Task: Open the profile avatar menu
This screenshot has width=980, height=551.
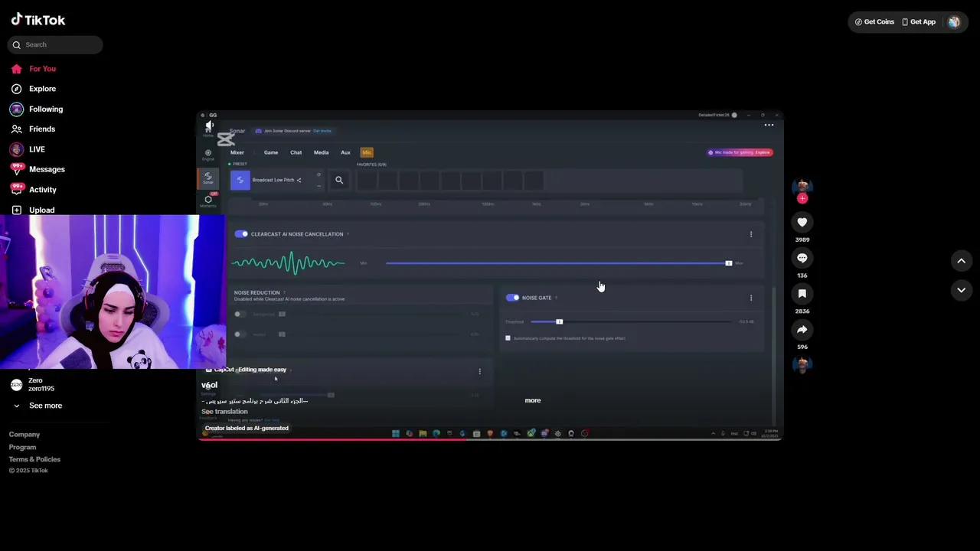Action: (x=954, y=22)
